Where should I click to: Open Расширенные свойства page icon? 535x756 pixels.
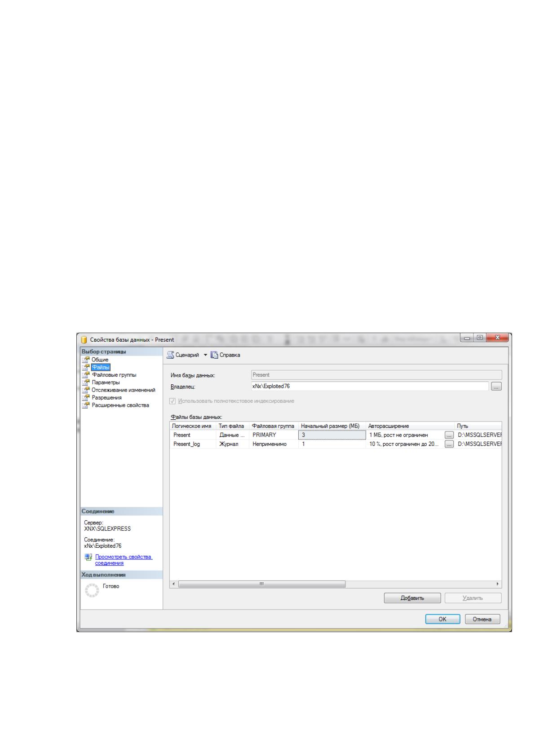click(86, 405)
